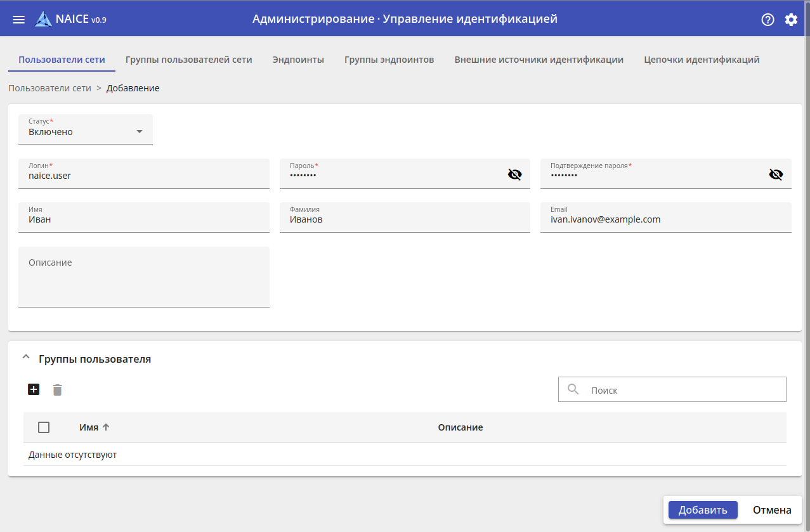This screenshot has height=532, width=810.
Task: Show password in Пароль field
Action: [515, 174]
